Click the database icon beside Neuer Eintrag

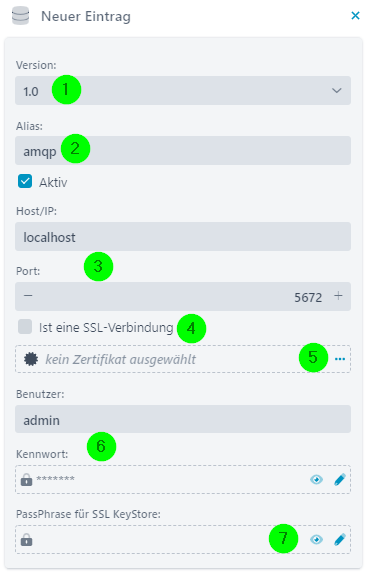[20, 16]
